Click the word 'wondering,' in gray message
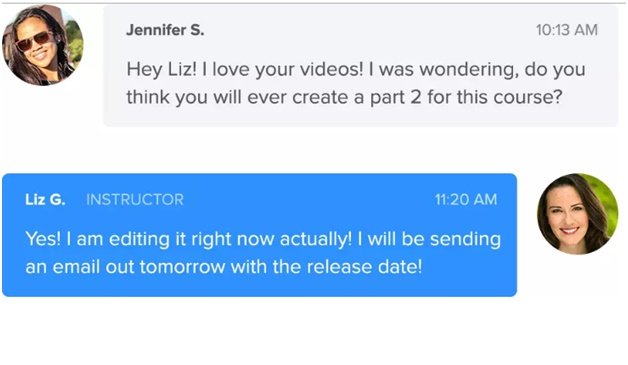 (468, 70)
